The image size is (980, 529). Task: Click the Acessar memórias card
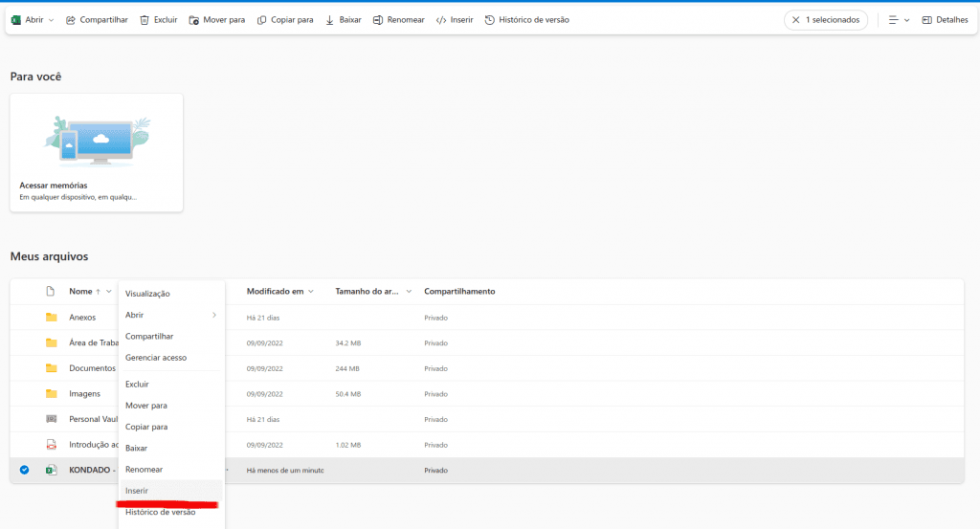click(x=96, y=151)
